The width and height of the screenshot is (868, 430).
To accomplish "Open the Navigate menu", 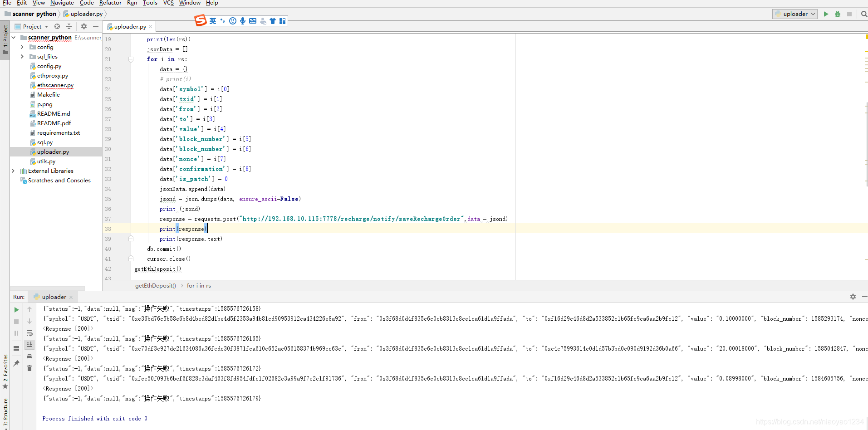I will click(62, 3).
